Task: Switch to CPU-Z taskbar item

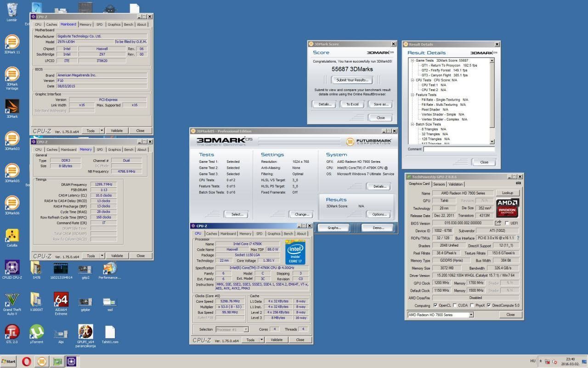Action: (x=71, y=362)
